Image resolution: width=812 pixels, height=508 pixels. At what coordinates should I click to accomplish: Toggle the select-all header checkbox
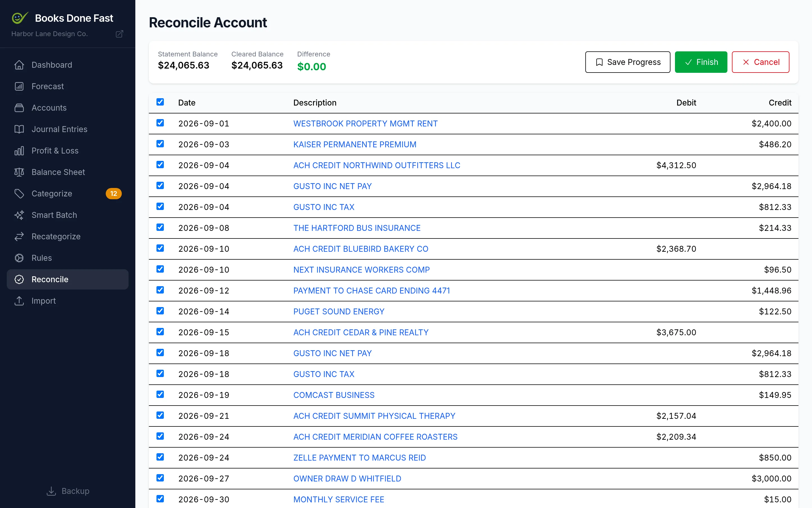[x=160, y=102]
